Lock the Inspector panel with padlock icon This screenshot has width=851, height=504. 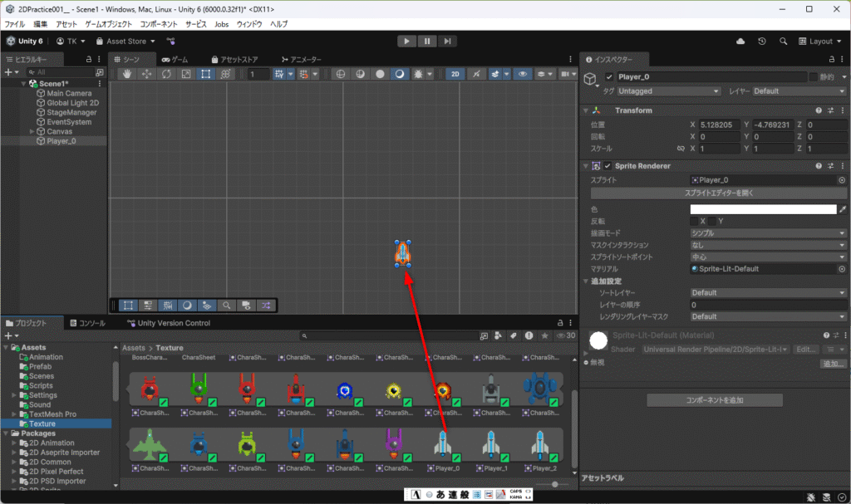pos(834,60)
